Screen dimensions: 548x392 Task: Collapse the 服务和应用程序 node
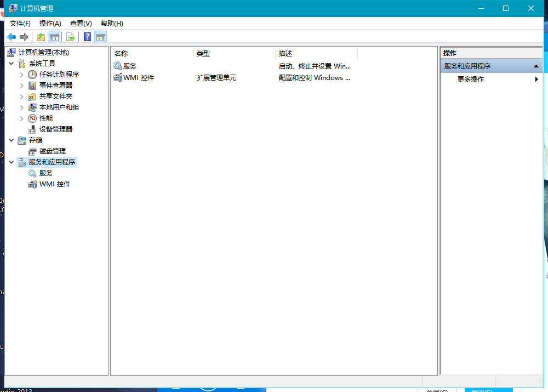[11, 162]
